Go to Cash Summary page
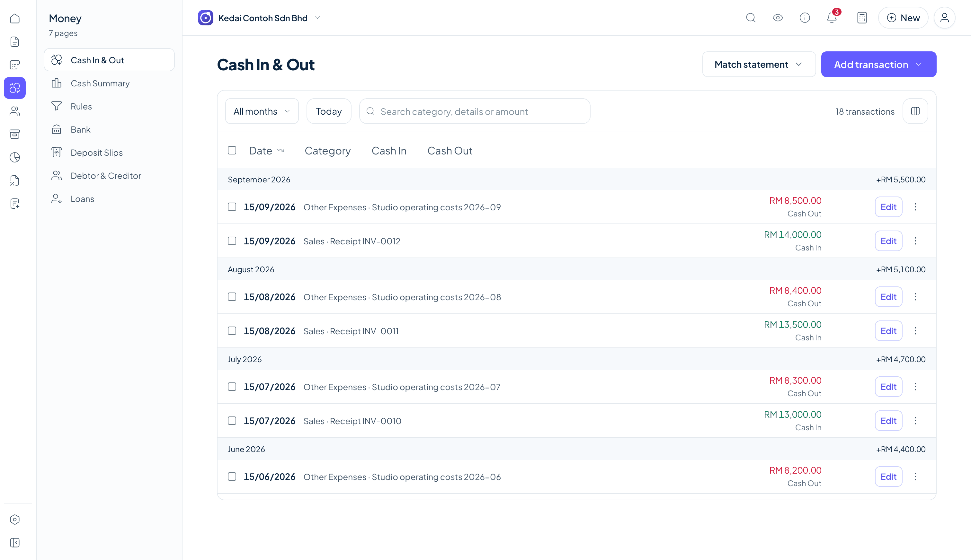 109,83
